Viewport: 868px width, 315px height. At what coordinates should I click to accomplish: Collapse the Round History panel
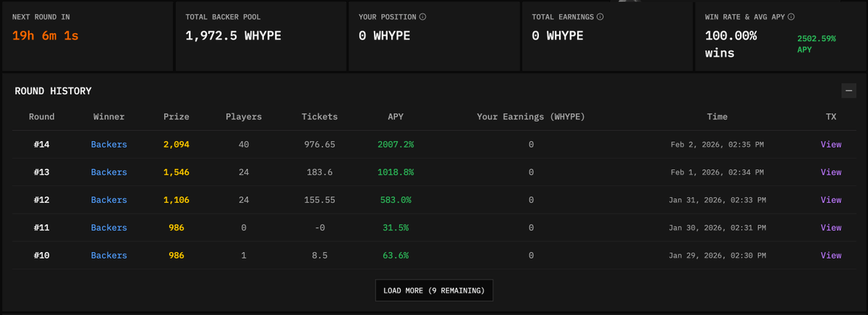(848, 91)
